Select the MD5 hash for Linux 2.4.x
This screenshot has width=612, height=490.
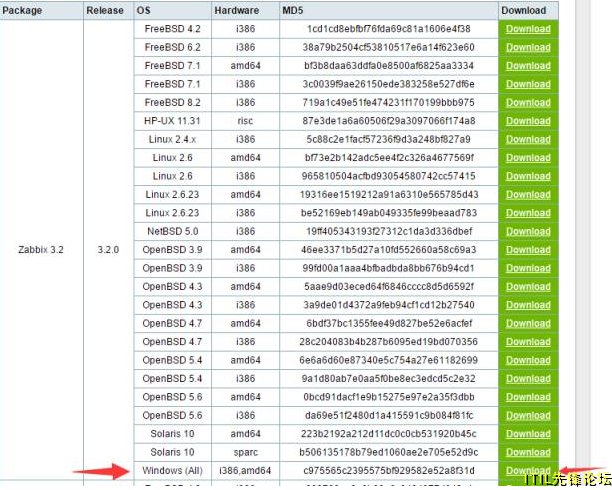pos(389,139)
